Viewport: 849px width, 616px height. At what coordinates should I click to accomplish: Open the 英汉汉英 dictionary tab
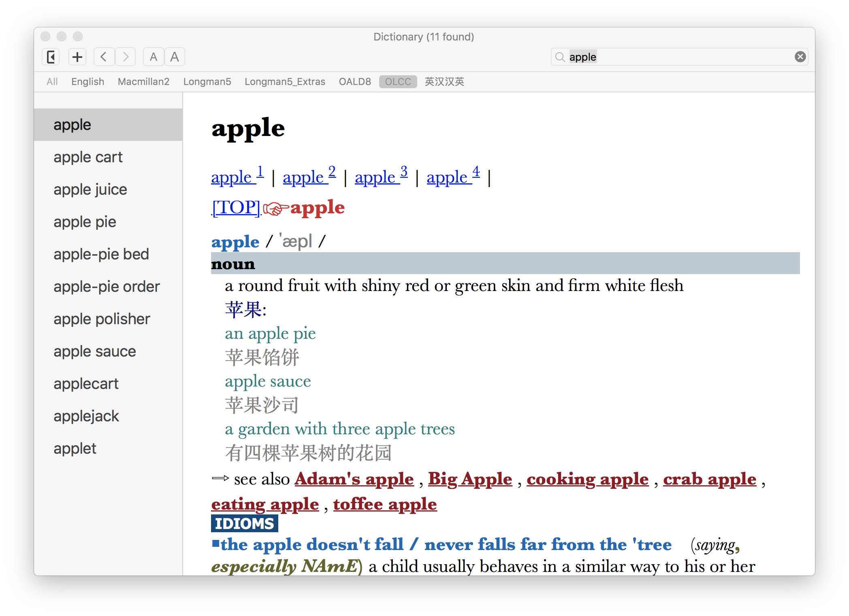click(444, 82)
